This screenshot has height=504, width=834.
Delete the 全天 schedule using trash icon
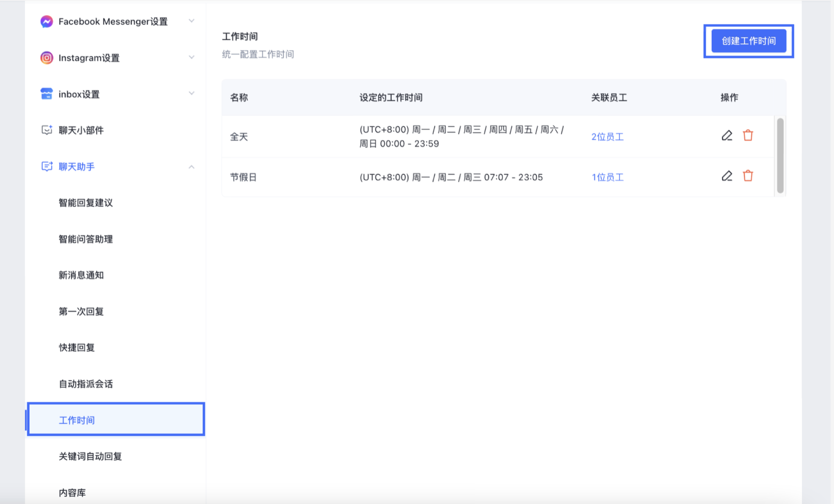748,136
